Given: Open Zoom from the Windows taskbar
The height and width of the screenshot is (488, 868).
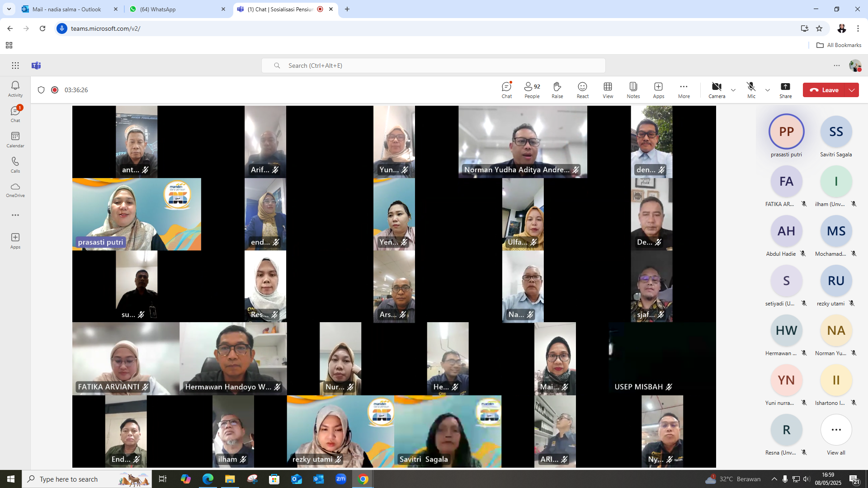Looking at the screenshot, I should (341, 479).
